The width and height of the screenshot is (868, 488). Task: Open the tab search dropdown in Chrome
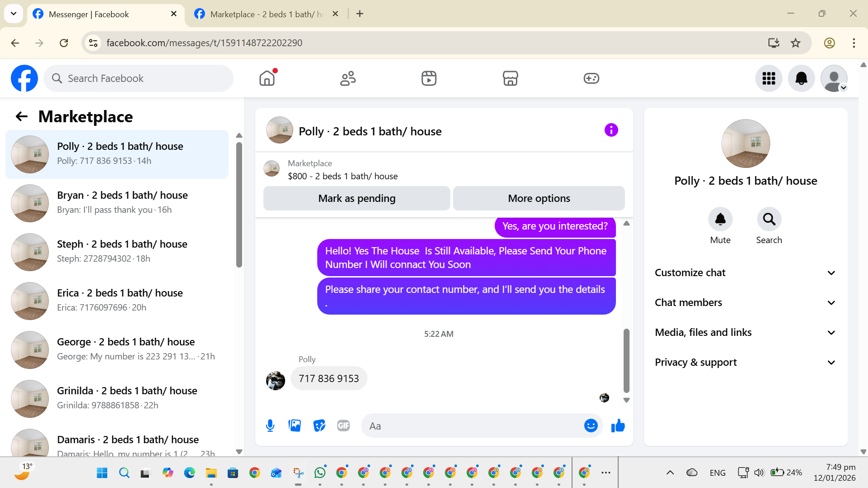click(14, 14)
